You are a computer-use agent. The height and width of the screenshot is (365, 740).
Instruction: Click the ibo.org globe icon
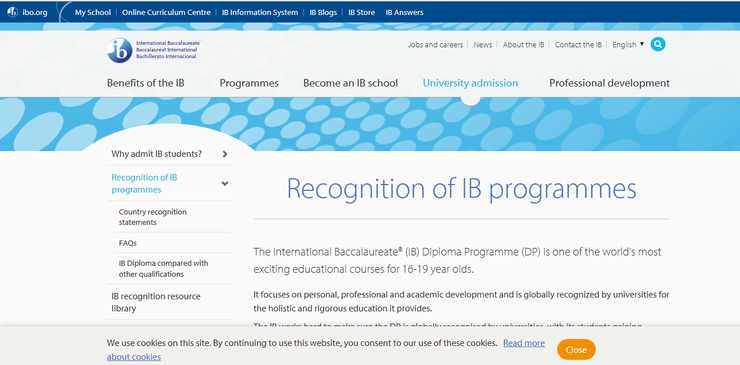click(12, 12)
